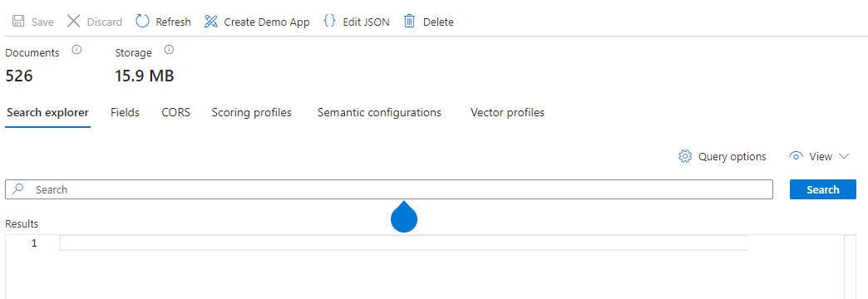Click the Delete trash can icon

click(410, 22)
